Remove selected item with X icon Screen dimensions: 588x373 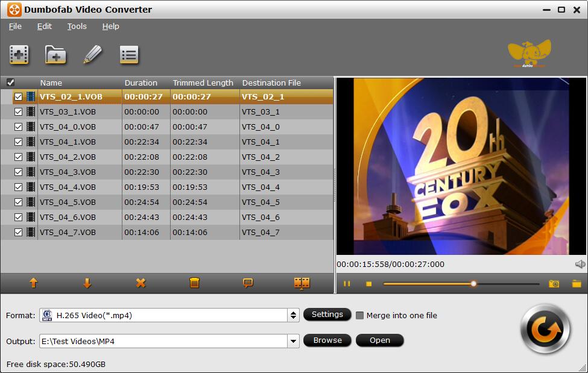point(141,283)
